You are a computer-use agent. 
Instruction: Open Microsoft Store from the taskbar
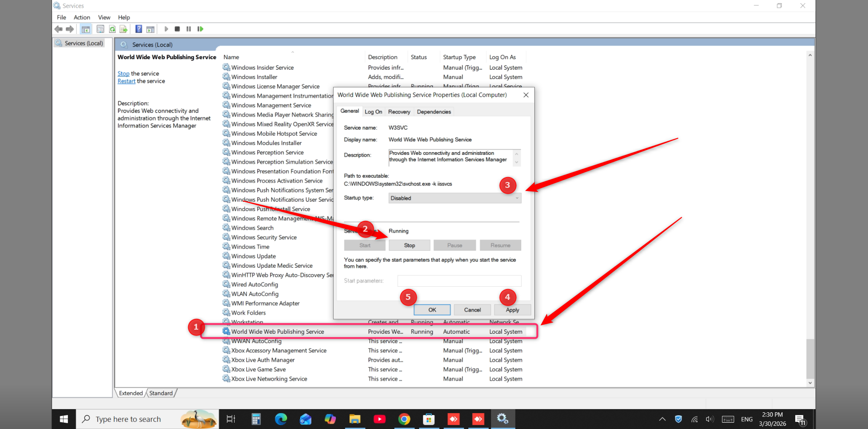[429, 419]
